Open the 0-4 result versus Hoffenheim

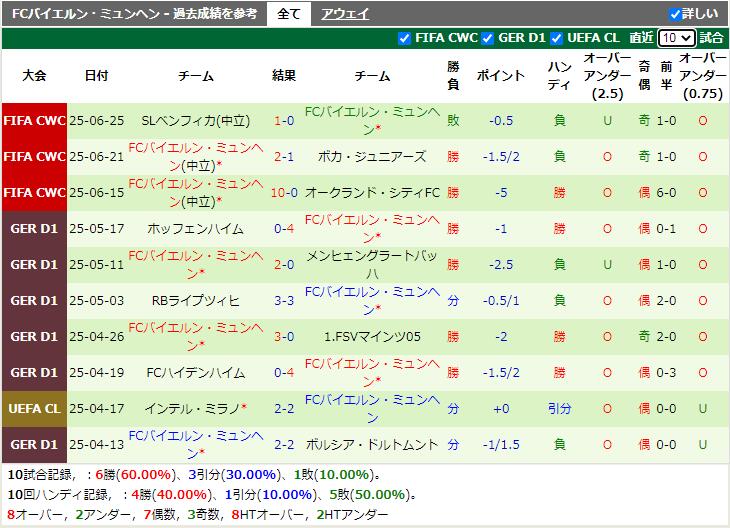[284, 229]
